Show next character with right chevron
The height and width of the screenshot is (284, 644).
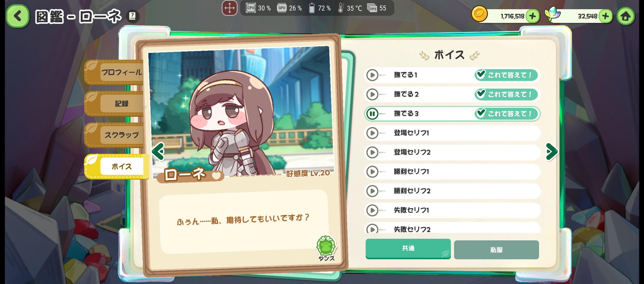[552, 152]
